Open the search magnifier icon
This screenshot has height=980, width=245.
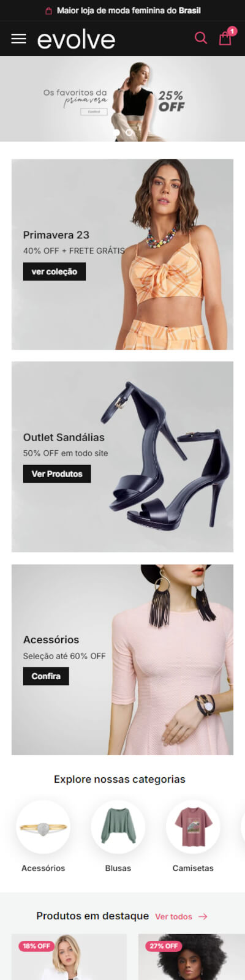201,38
